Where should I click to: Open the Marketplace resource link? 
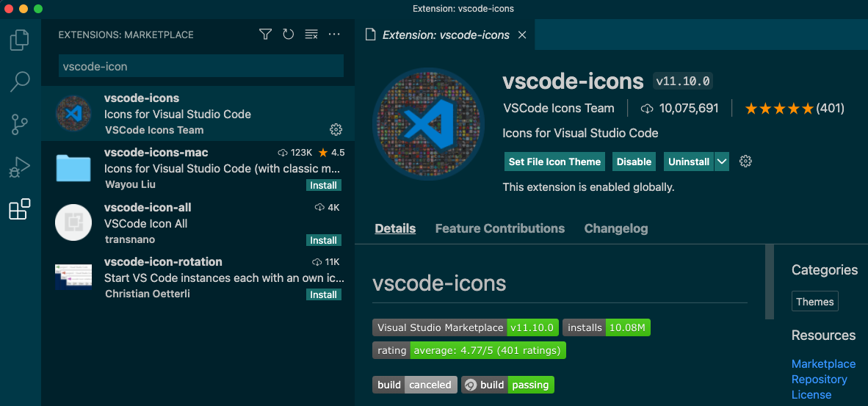click(824, 363)
